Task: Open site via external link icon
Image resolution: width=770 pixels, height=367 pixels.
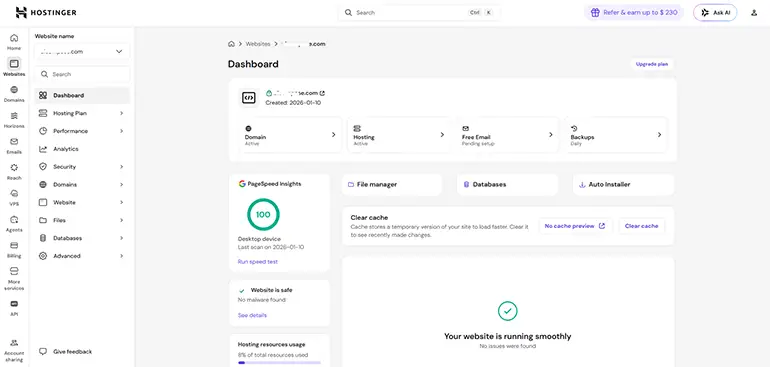Action: pyautogui.click(x=322, y=93)
